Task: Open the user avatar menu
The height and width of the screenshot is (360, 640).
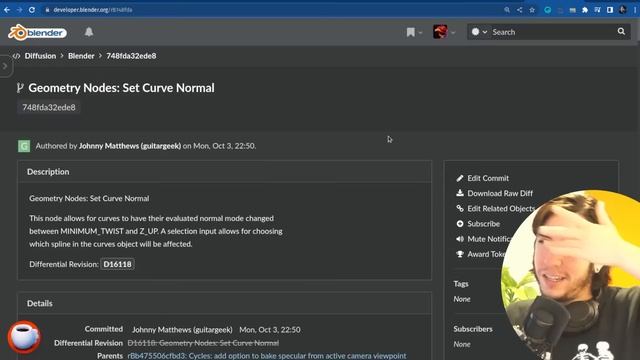Action: coord(444,32)
